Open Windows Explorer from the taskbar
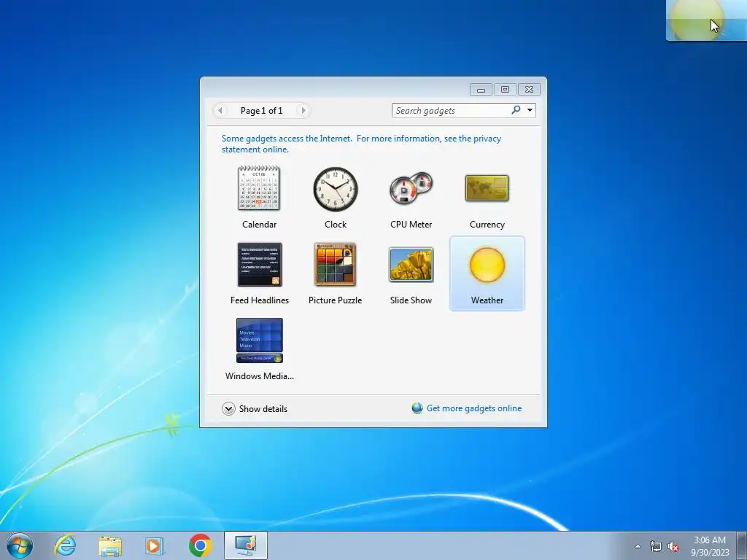Image resolution: width=747 pixels, height=560 pixels. tap(110, 545)
